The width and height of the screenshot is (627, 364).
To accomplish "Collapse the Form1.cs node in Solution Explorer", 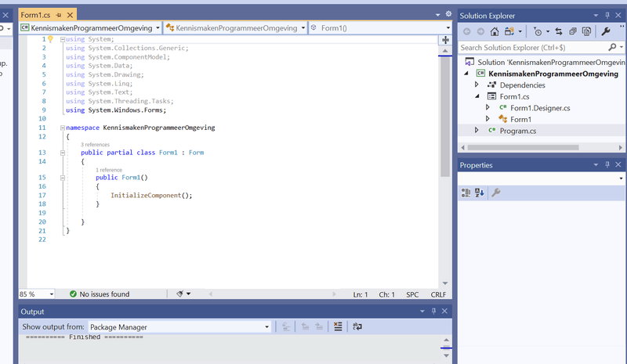I will pos(477,96).
